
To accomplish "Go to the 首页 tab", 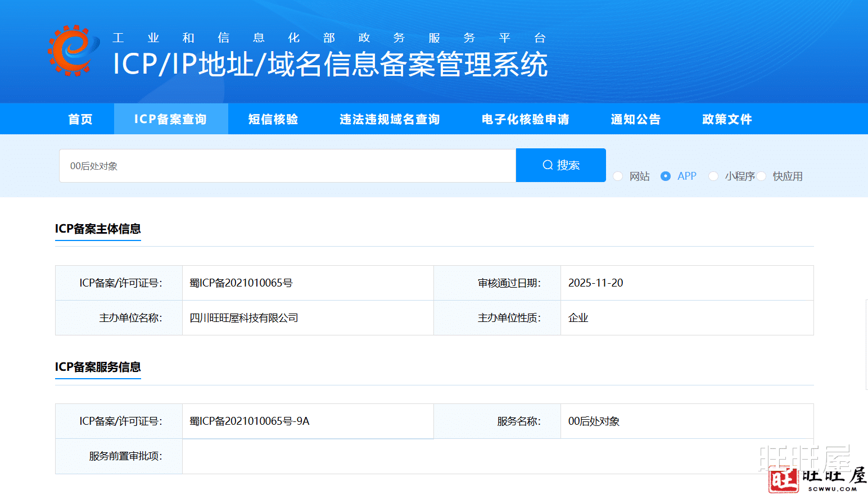I will 80,119.
